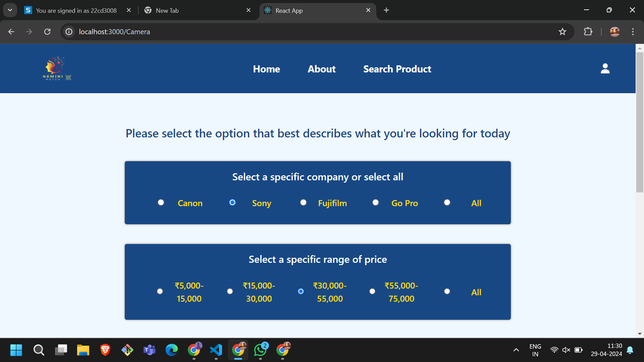Select the Go Pro radio button
The height and width of the screenshot is (362, 644).
[x=376, y=202]
